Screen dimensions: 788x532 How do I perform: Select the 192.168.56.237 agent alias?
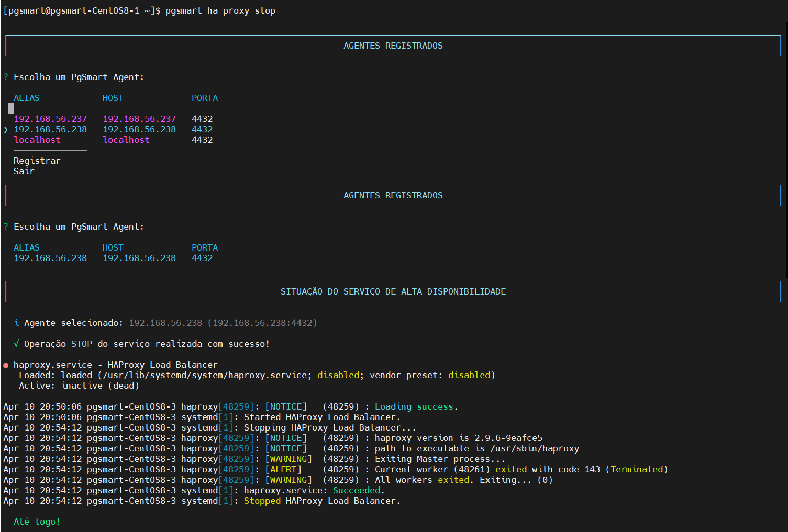pyautogui.click(x=50, y=119)
